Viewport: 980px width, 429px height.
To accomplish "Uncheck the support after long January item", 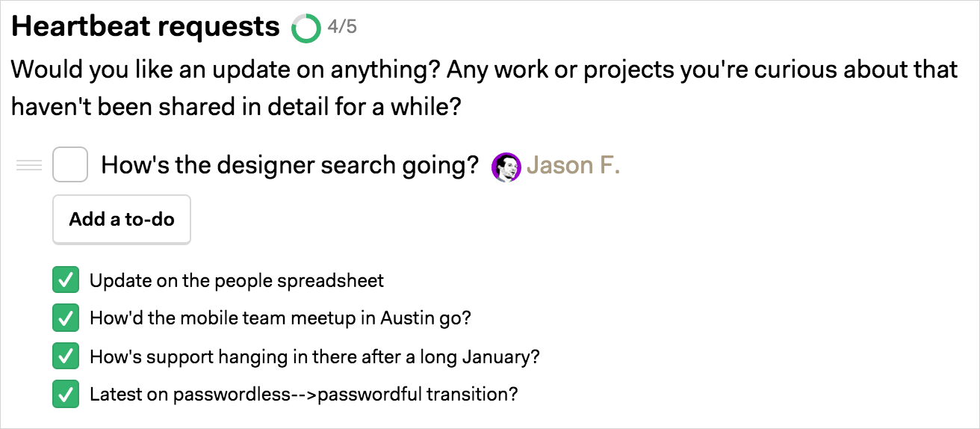I will [66, 357].
